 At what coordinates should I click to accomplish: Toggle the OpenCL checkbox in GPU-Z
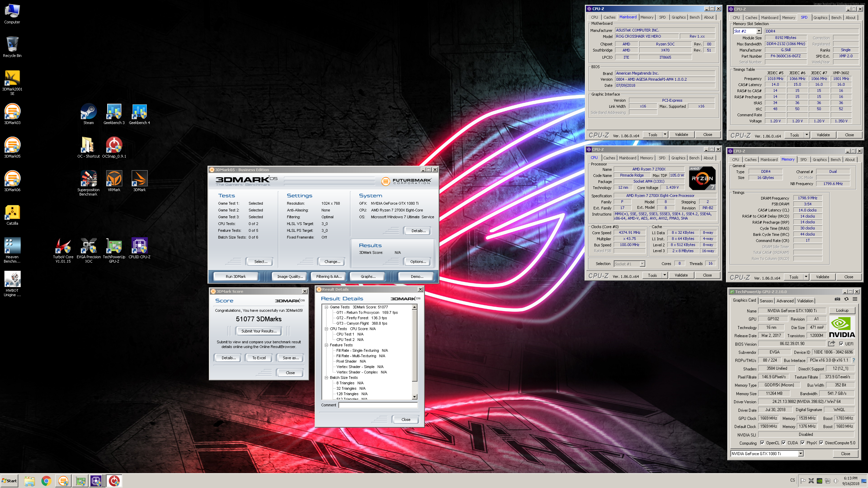click(x=762, y=443)
